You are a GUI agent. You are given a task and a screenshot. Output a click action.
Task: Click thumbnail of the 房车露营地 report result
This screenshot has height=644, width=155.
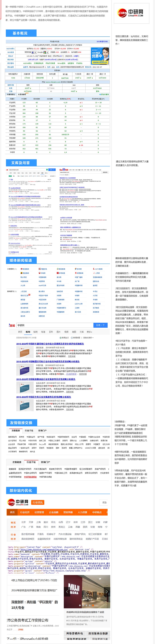[25, 352]
